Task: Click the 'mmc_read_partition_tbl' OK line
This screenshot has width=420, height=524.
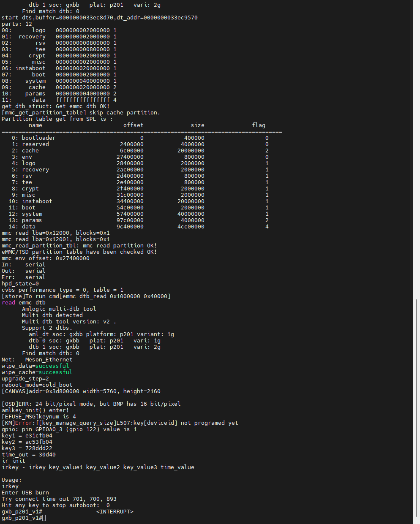Action: (79, 246)
